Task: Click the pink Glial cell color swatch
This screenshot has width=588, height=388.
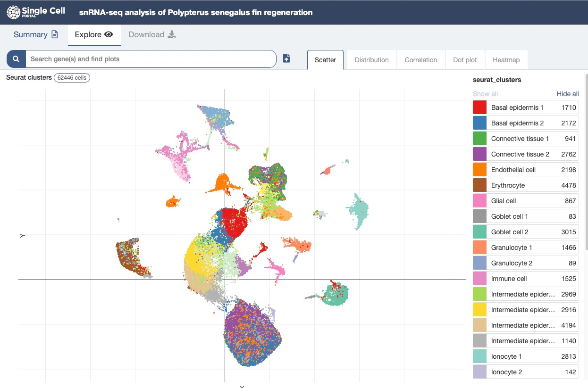Action: coord(479,201)
